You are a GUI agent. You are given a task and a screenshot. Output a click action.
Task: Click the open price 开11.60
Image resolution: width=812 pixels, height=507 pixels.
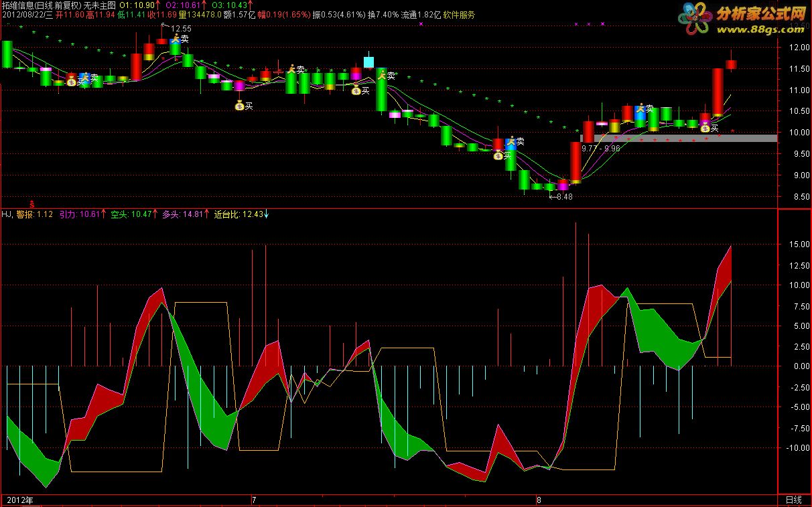click(70, 14)
